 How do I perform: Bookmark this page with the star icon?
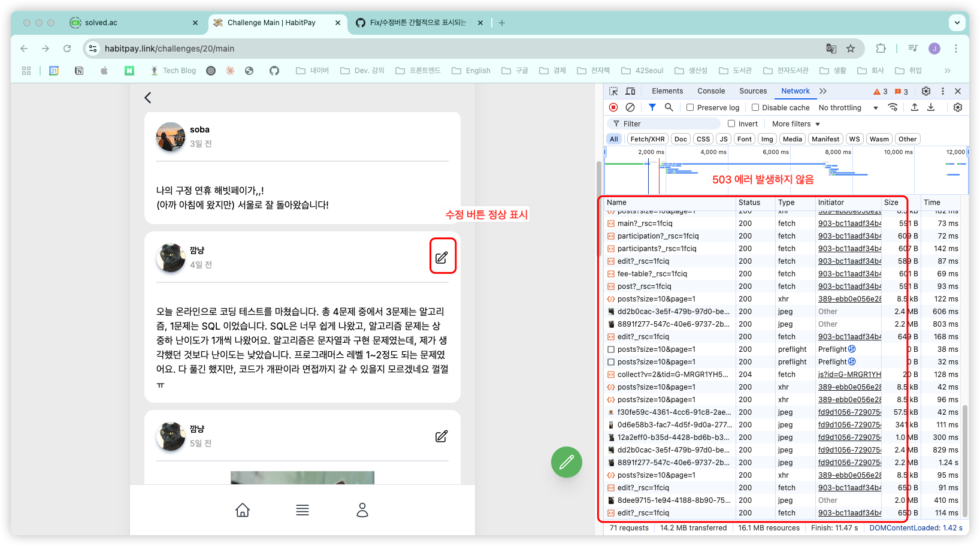[851, 49]
